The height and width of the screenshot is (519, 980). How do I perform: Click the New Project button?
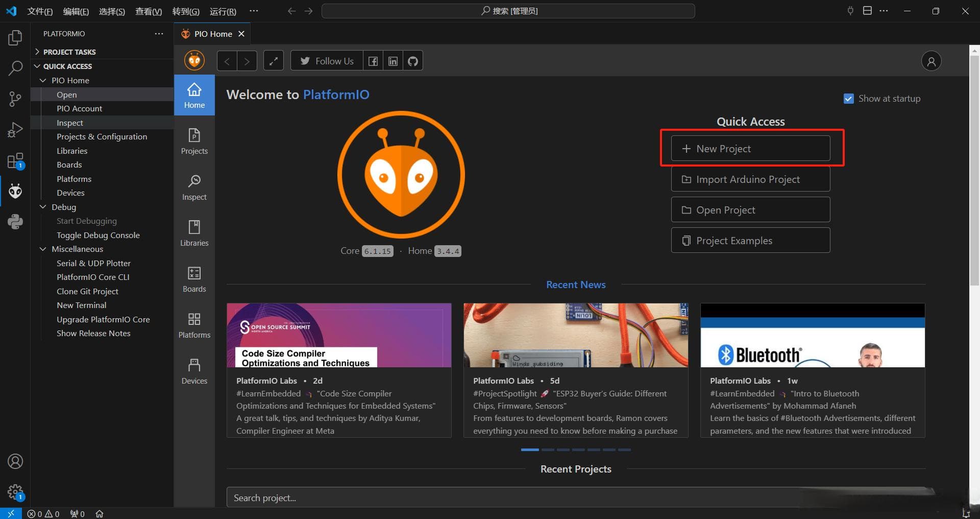click(750, 148)
